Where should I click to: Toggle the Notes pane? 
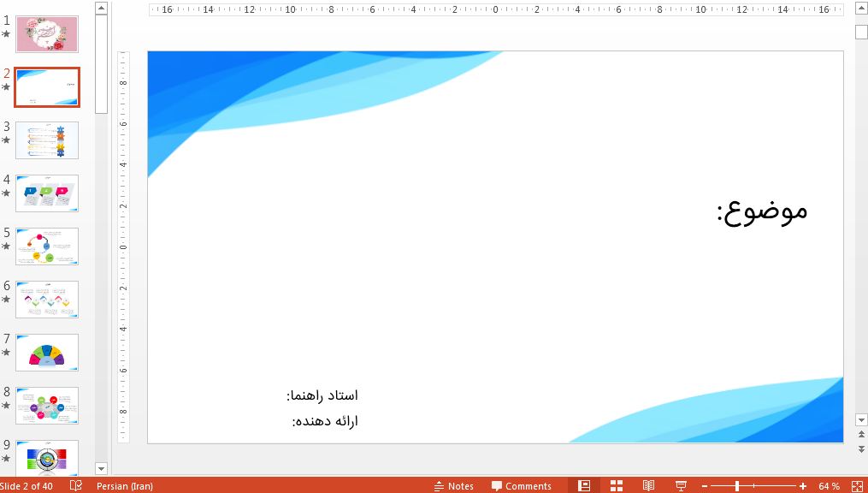(454, 485)
